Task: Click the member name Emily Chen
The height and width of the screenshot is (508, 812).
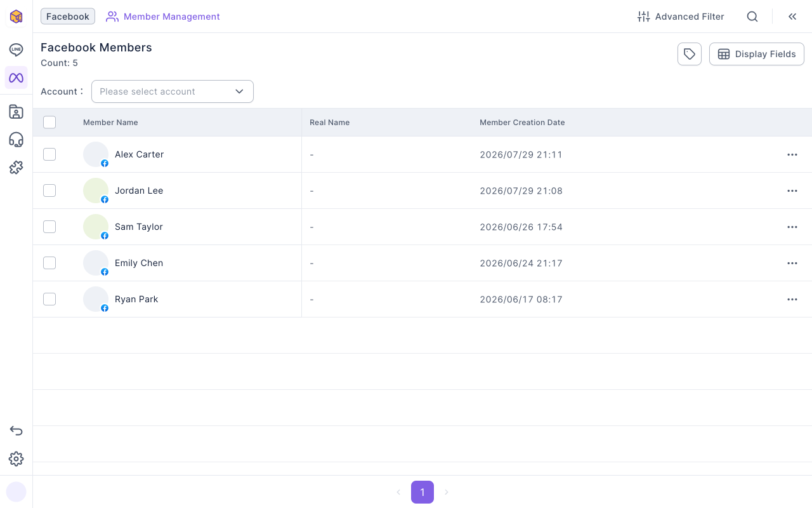Action: pyautogui.click(x=139, y=263)
